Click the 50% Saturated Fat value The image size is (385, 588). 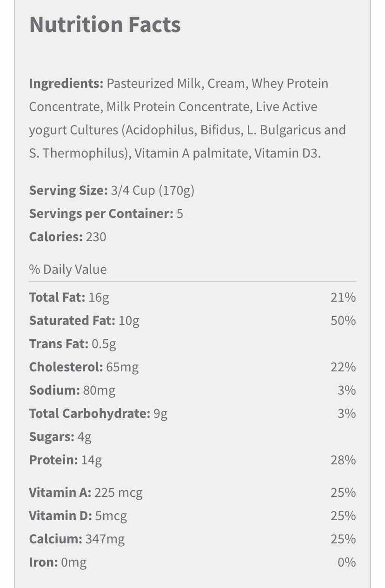point(343,321)
